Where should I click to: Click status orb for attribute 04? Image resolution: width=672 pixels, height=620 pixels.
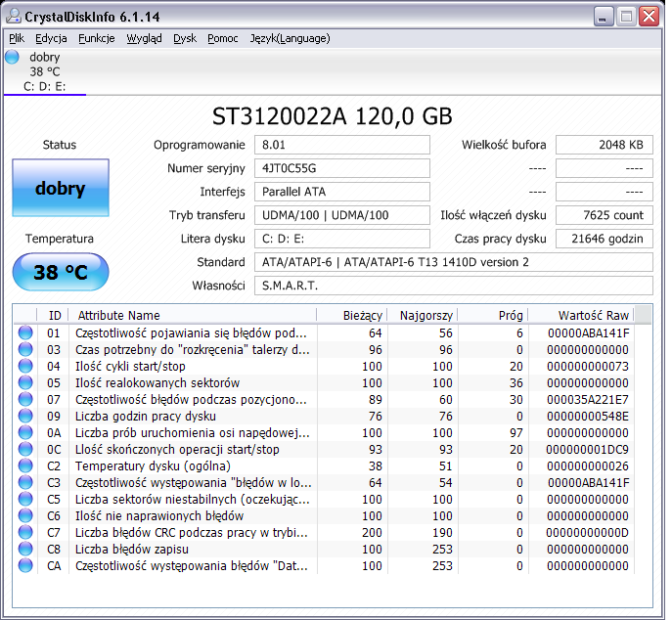tap(25, 366)
